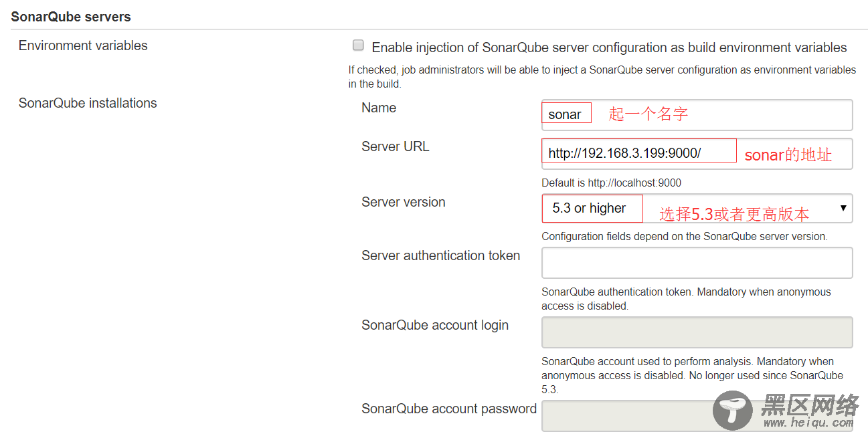Enable injection of SonarQube server configuration checkbox

pos(358,46)
